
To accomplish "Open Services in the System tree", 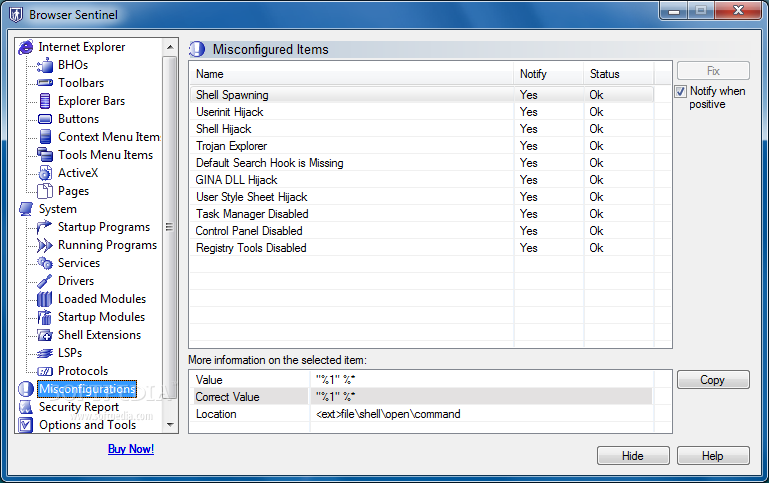I will pos(79,263).
